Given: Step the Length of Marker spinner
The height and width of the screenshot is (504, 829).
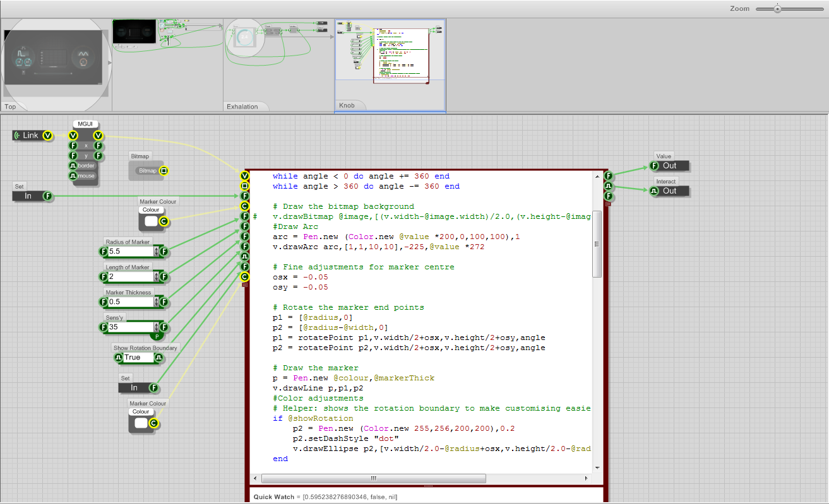Looking at the screenshot, I should [157, 277].
